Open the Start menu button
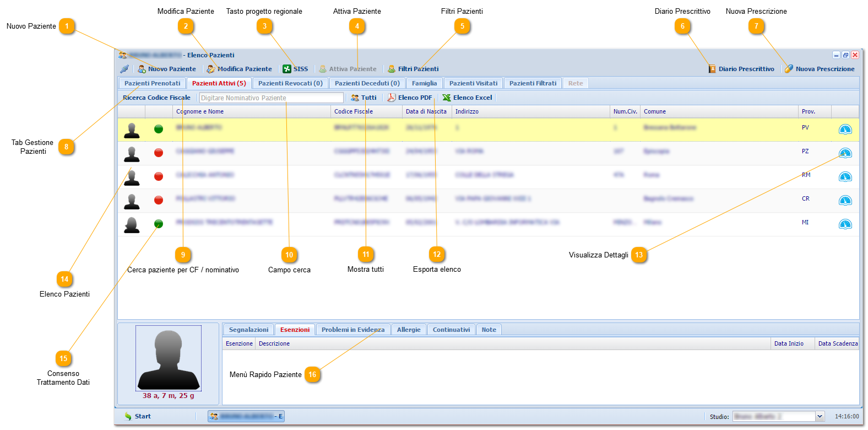Screen dimensions: 868x430 coord(138,416)
